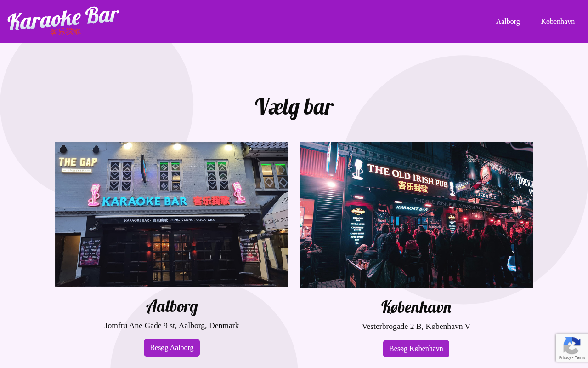Open the reCAPTCHA Terms link

[x=581, y=357]
